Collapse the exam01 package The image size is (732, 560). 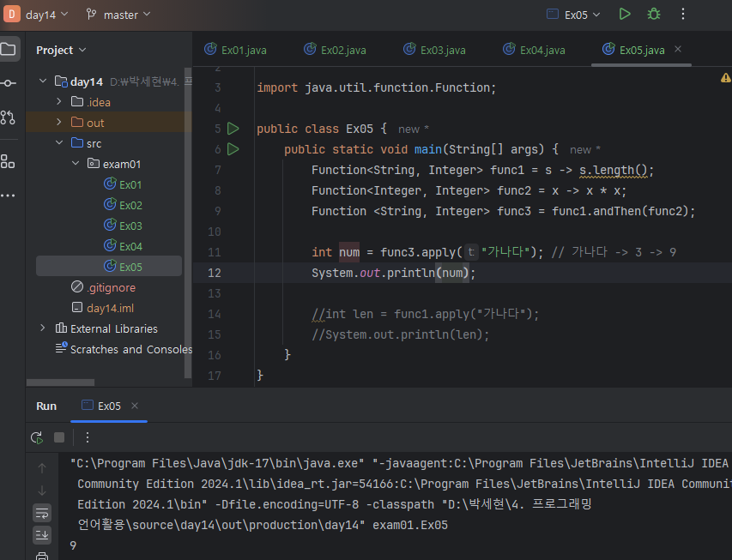click(76, 163)
